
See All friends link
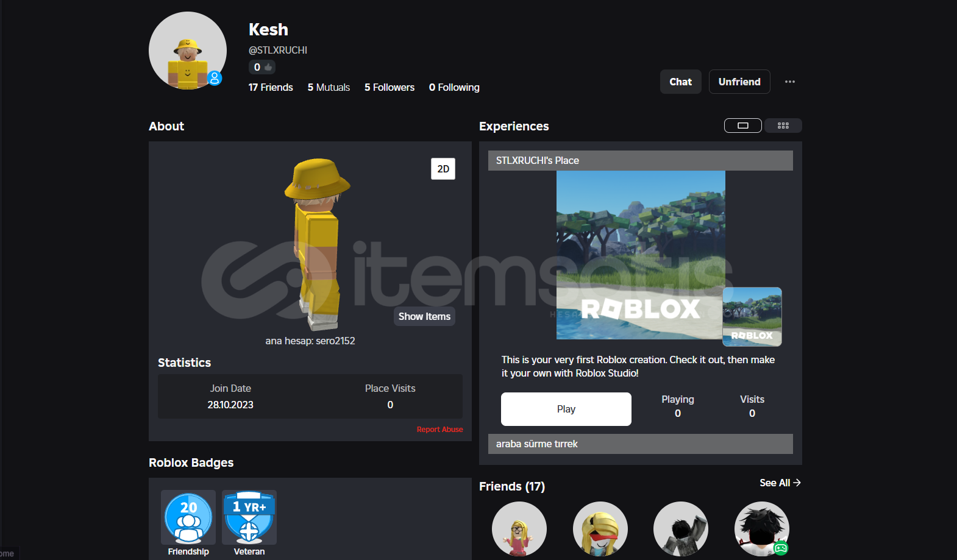click(x=780, y=483)
